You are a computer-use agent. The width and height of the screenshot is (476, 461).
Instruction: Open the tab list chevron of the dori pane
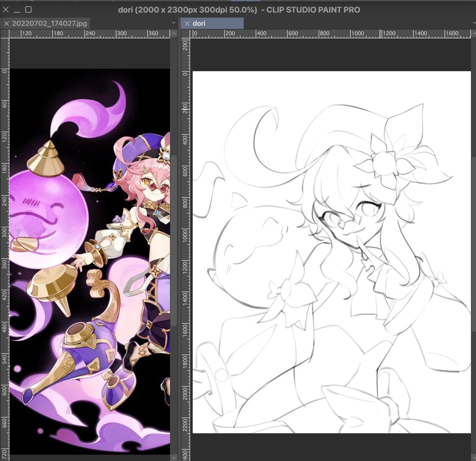[474, 23]
